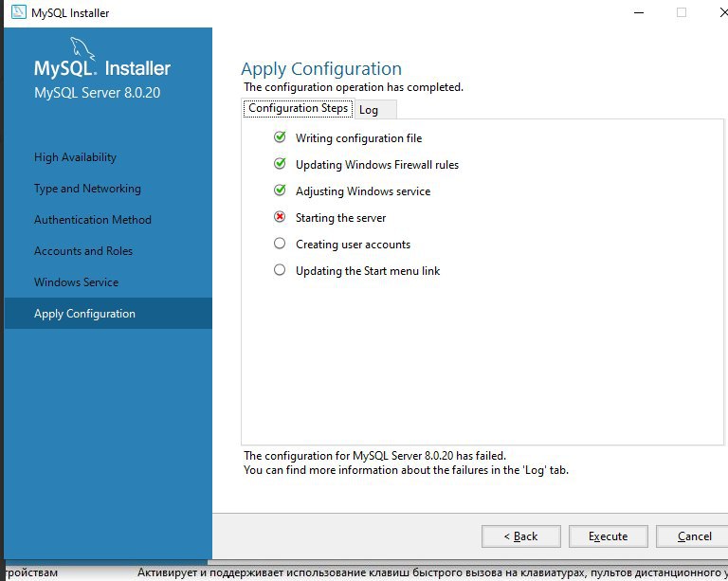
Task: Click green check beside Updating Windows Firewall rules
Action: [x=280, y=163]
